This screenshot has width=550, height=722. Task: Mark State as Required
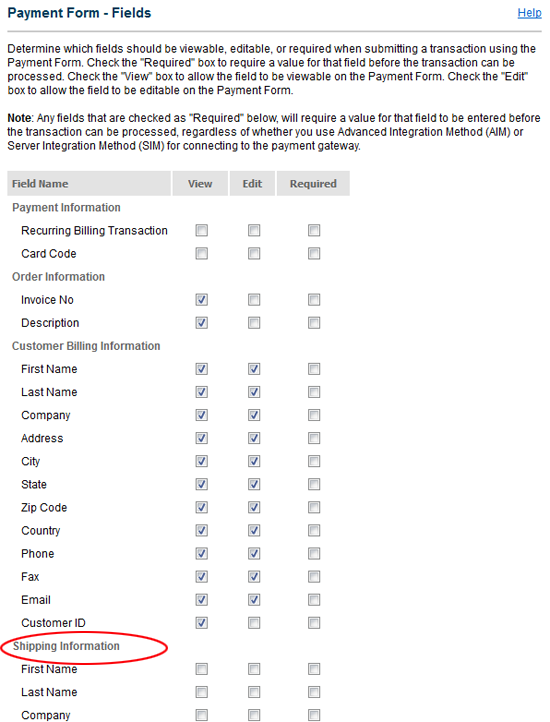[x=314, y=484]
